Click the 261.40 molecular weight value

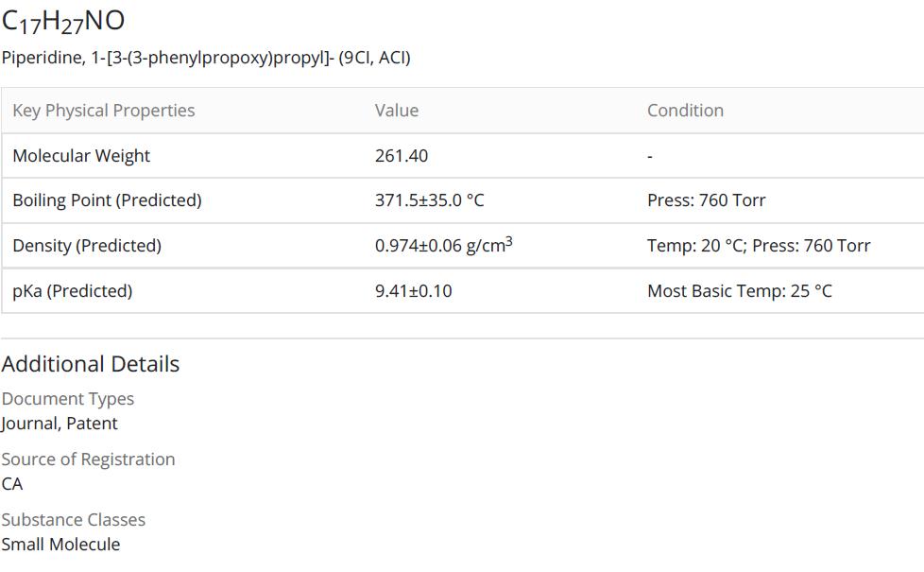pos(402,156)
